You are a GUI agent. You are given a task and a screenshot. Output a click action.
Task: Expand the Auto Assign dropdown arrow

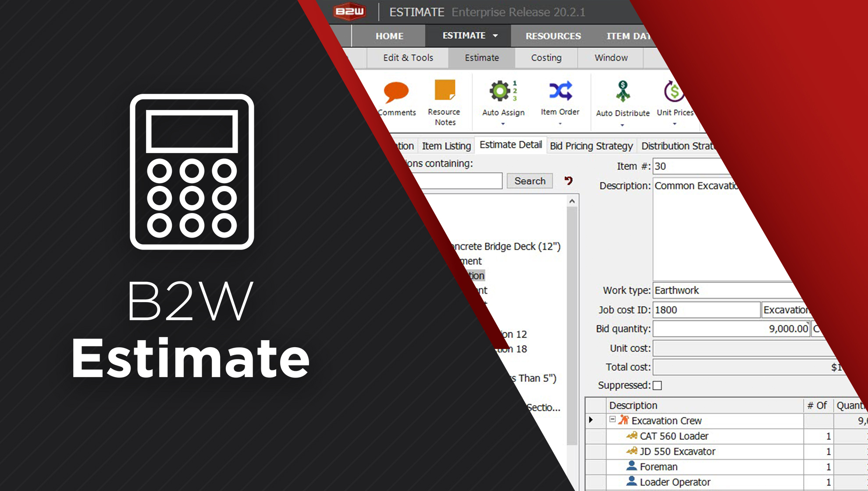503,124
